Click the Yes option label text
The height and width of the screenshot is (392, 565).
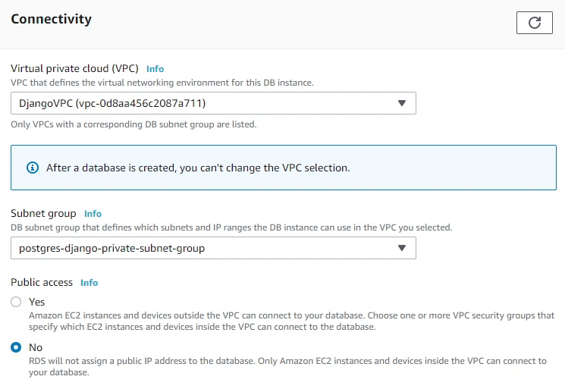[x=36, y=302]
